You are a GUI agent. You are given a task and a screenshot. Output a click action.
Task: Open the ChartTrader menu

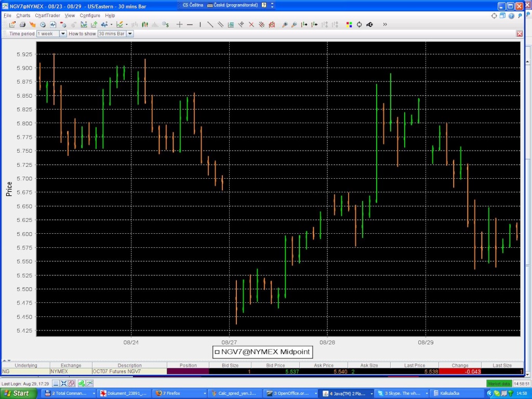click(47, 16)
